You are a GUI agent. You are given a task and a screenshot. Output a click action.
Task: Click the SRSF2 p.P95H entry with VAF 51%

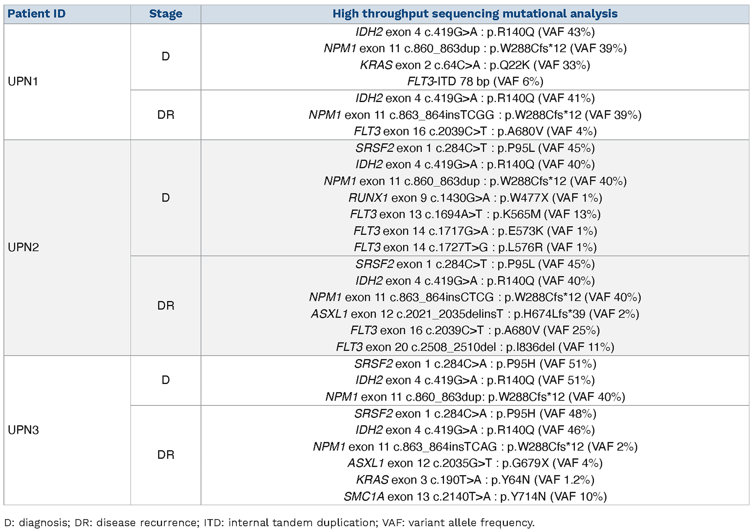[x=475, y=364]
